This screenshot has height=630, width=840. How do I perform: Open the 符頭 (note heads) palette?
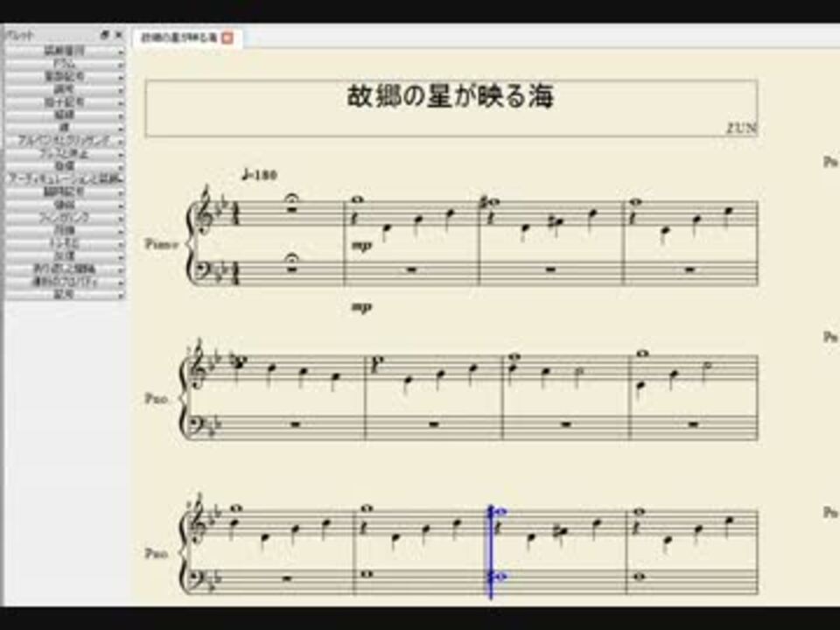coord(65,230)
